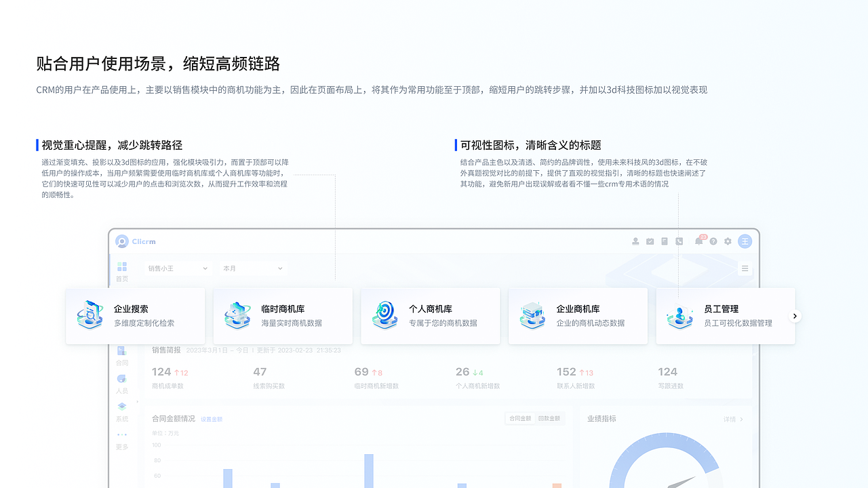Open the 销售小王 user dropdown
The height and width of the screenshot is (488, 868).
(177, 268)
